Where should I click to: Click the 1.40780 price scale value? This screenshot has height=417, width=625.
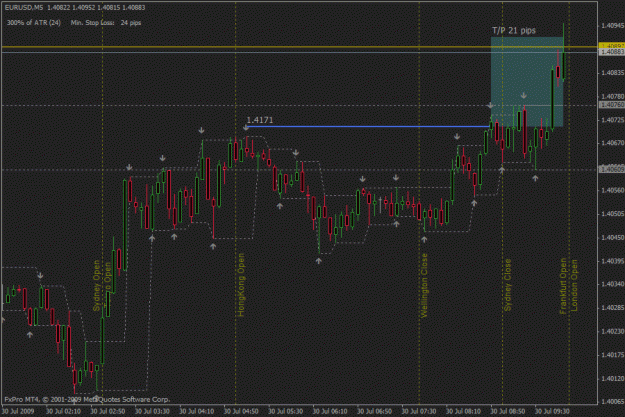(x=612, y=96)
